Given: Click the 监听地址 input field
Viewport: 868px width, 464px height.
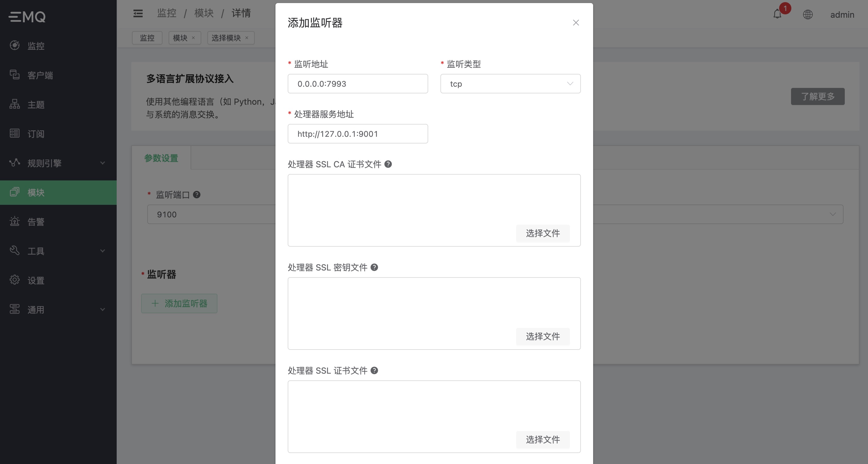Looking at the screenshot, I should coord(358,84).
